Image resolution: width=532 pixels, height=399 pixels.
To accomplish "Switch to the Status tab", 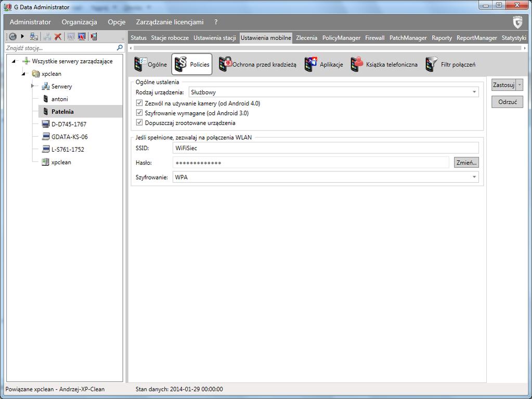I will (138, 37).
